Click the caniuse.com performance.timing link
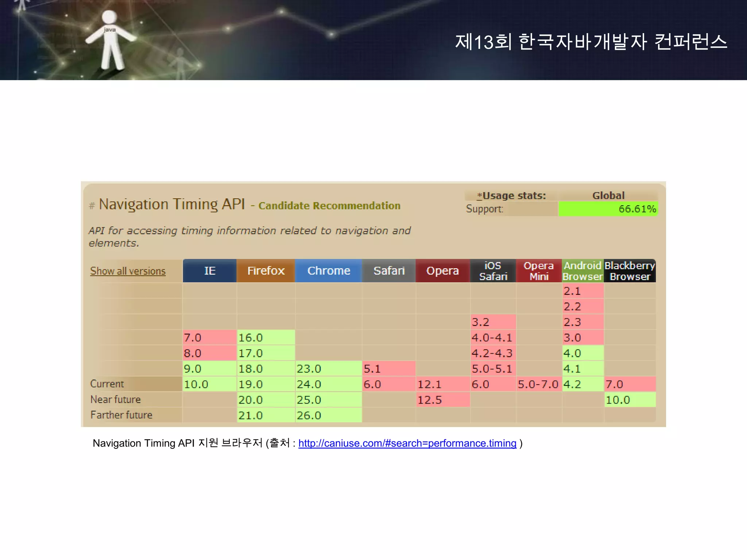747x560 pixels. coord(407,443)
